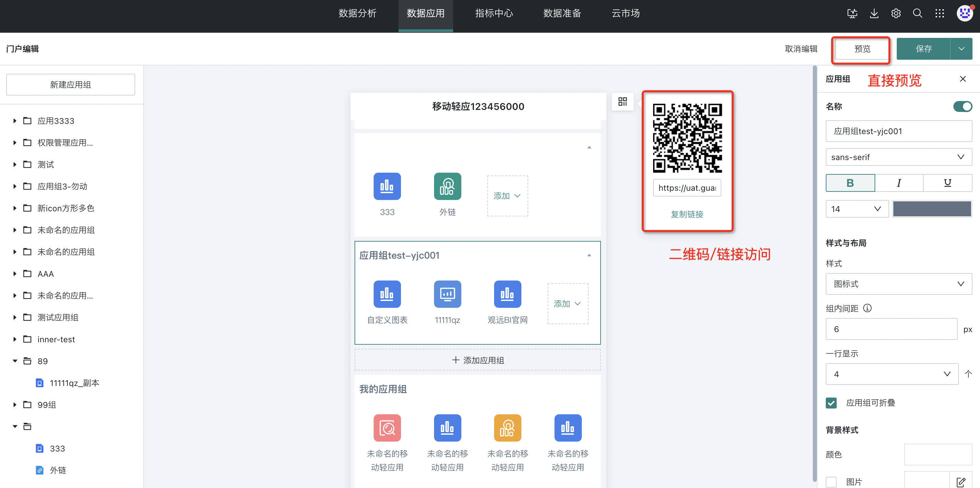Viewport: 980px width, 488px height.
Task: Click the search magnifier icon
Action: click(x=917, y=14)
